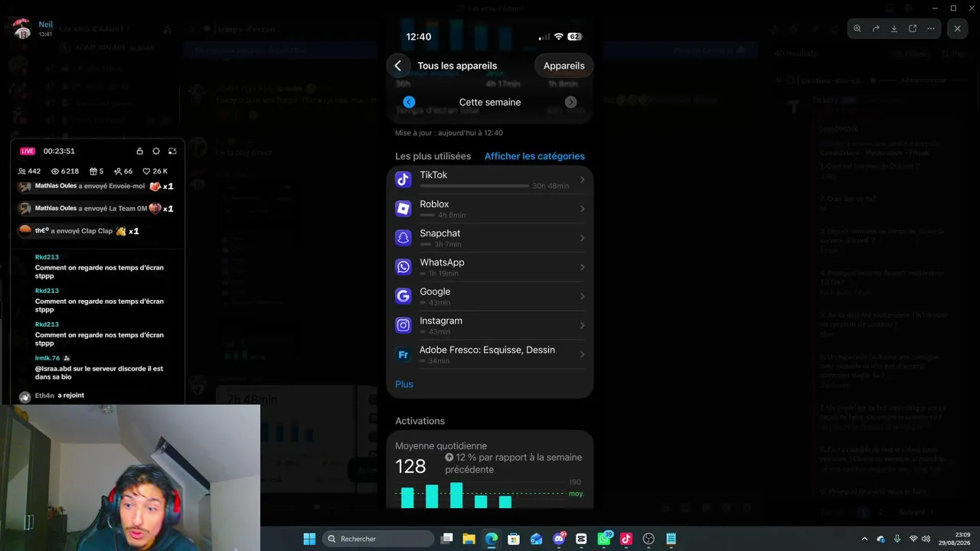This screenshot has width=980, height=551.
Task: Click the daily average value 128
Action: click(x=410, y=467)
